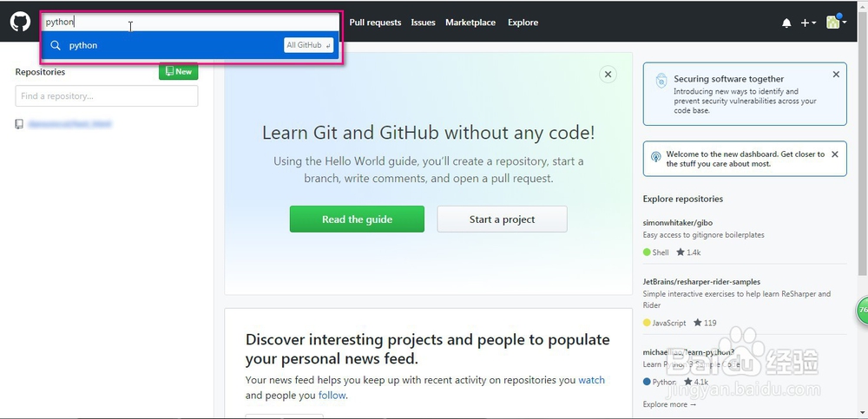
Task: Open the Marketplace link
Action: pos(470,23)
